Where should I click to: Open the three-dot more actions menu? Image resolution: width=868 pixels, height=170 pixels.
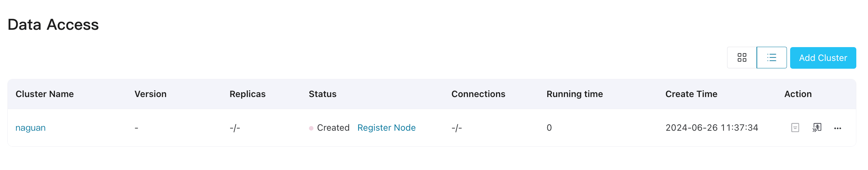point(838,128)
